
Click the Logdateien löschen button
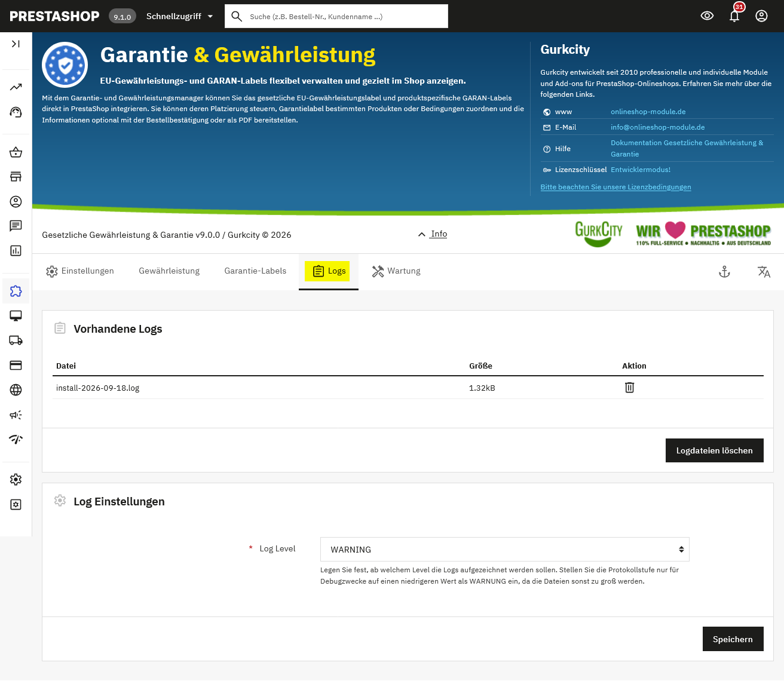tap(715, 450)
